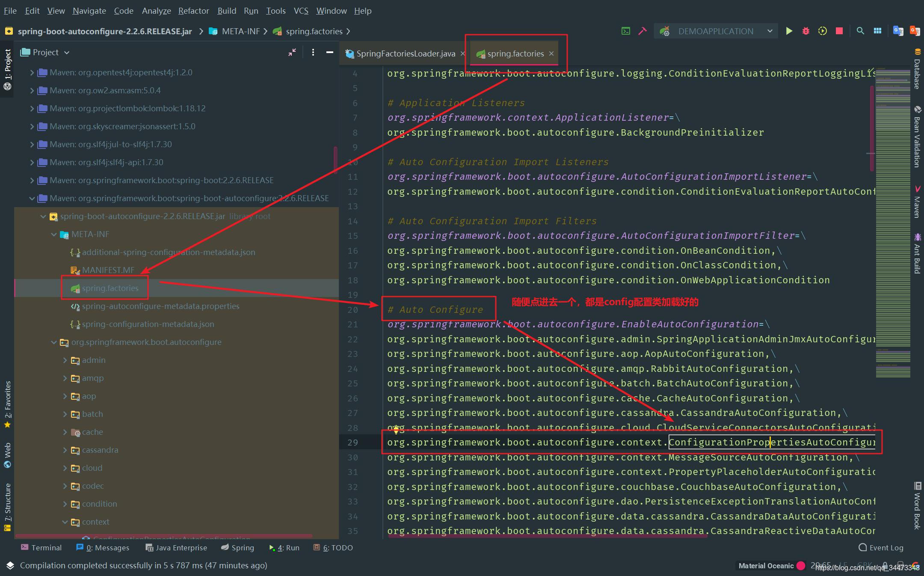
Task: Build project with the hammer icon
Action: coord(643,31)
